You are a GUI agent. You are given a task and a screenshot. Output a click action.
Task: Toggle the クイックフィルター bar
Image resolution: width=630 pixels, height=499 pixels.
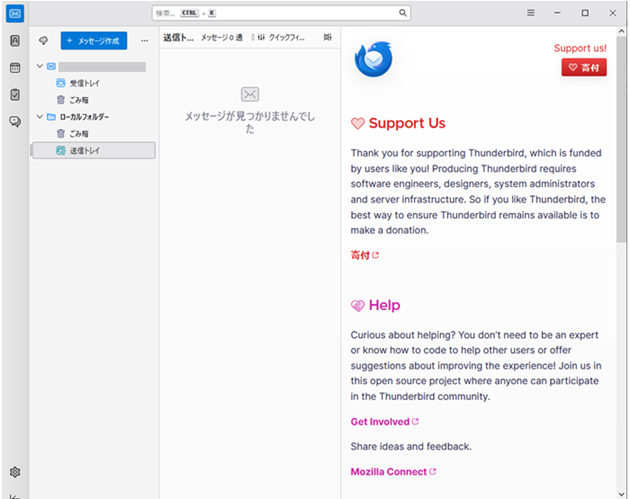coord(281,37)
